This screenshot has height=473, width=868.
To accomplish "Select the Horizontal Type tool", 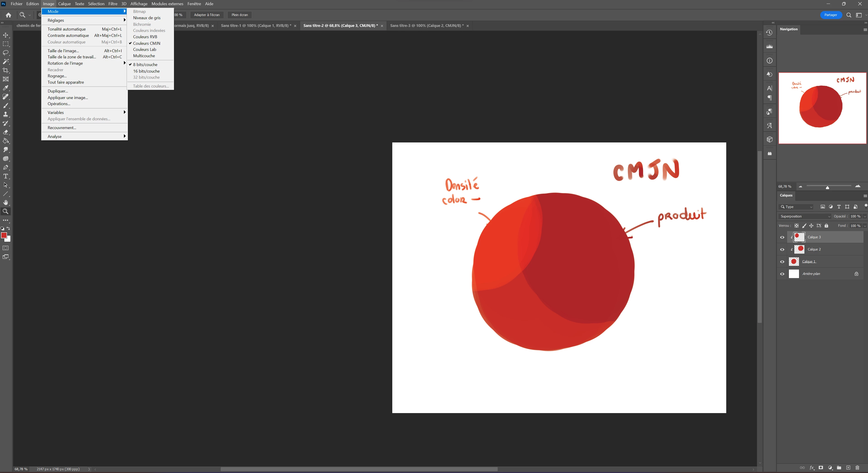I will [6, 176].
